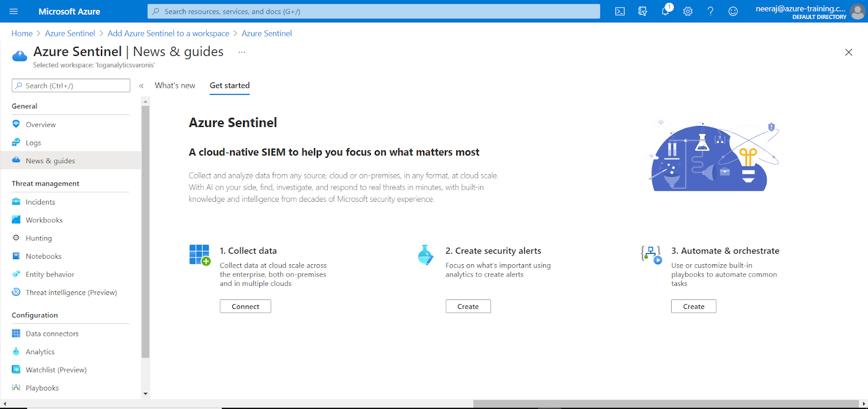Click Create under security alerts
This screenshot has width=868, height=409.
click(468, 306)
